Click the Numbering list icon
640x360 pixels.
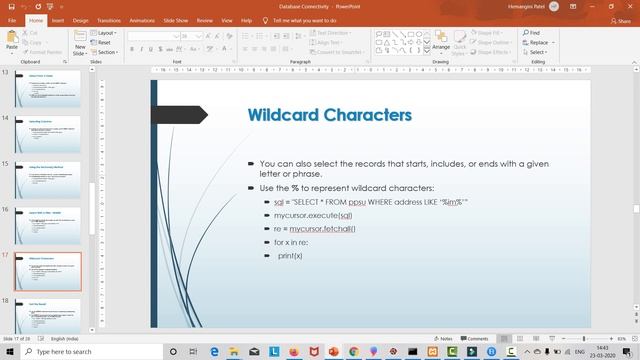tap(260, 36)
